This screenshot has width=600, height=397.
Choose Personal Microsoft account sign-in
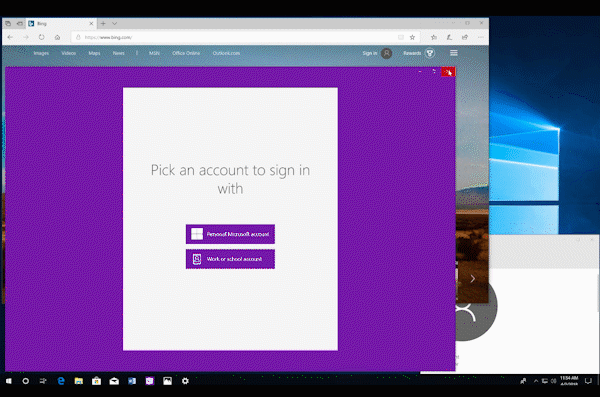pos(230,234)
